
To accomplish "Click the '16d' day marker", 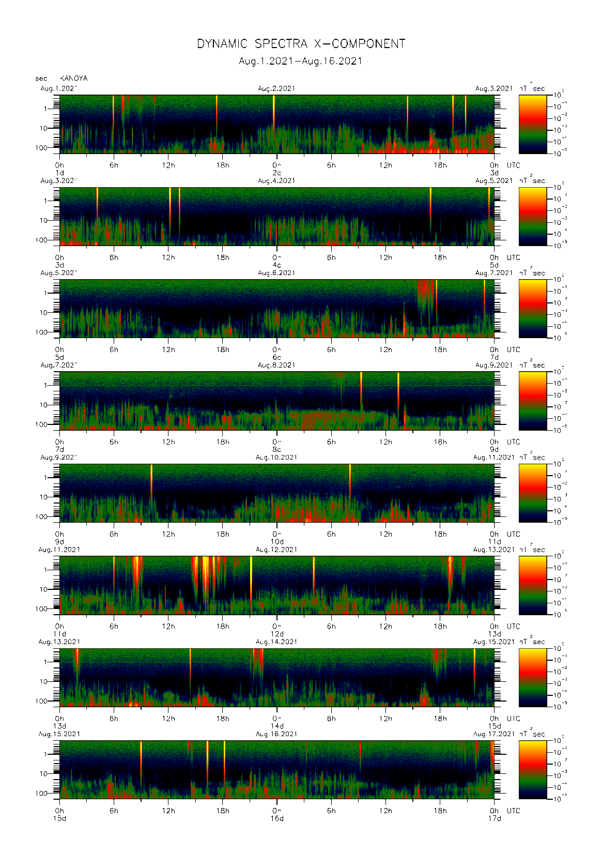I will pos(277,818).
